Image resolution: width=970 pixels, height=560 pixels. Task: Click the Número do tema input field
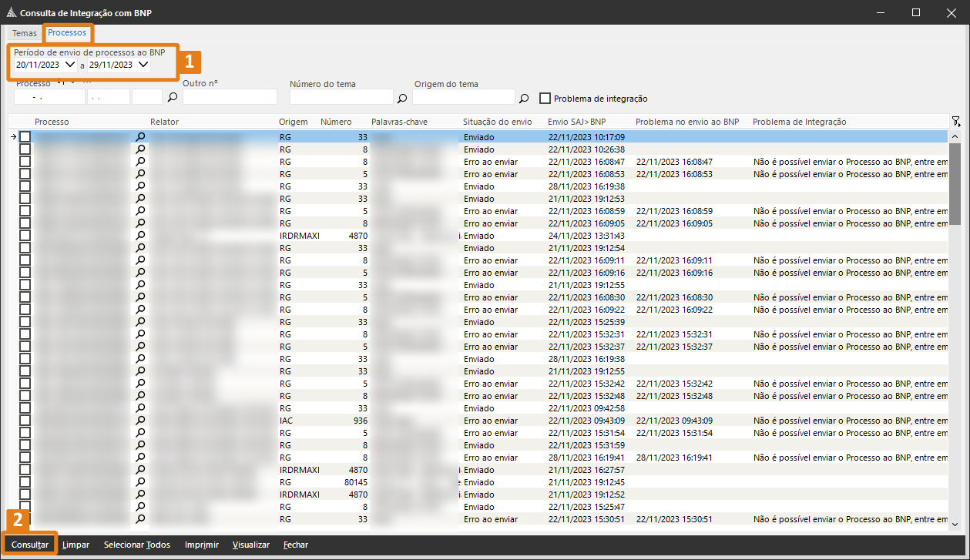pos(341,97)
